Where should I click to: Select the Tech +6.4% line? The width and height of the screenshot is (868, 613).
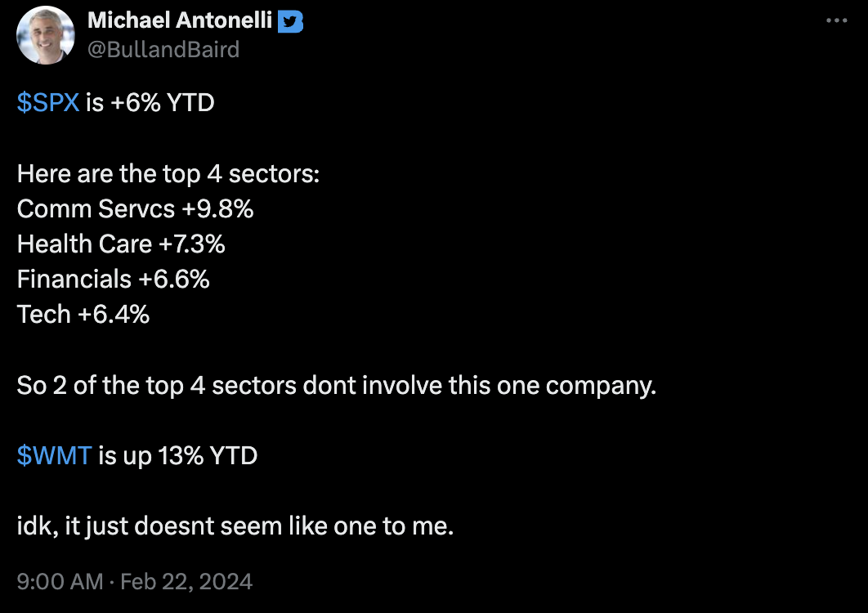tap(83, 315)
